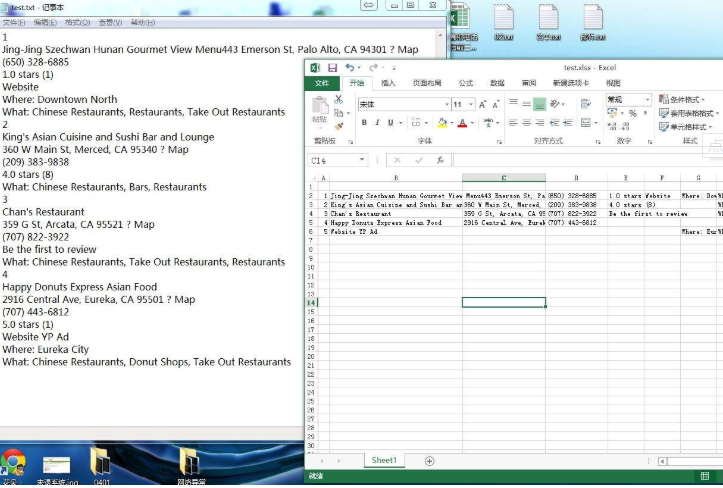Apply percent style to the cell
This screenshot has height=488, width=723.
[x=633, y=113]
